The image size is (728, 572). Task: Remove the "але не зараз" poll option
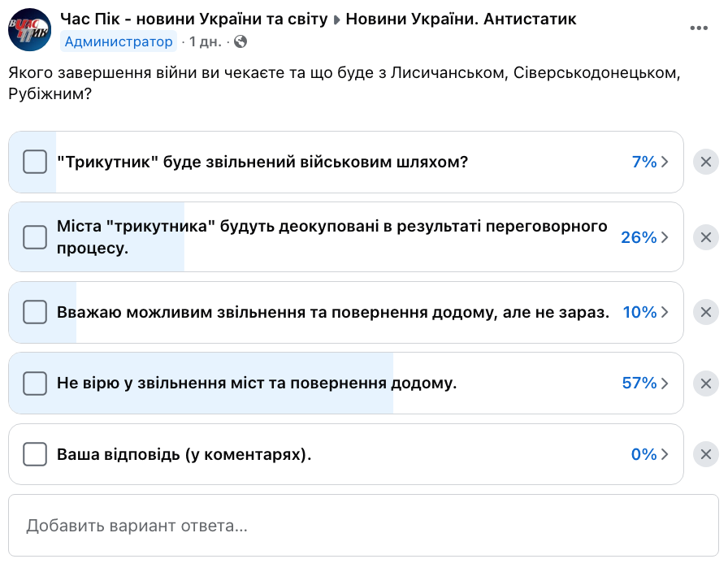(705, 312)
